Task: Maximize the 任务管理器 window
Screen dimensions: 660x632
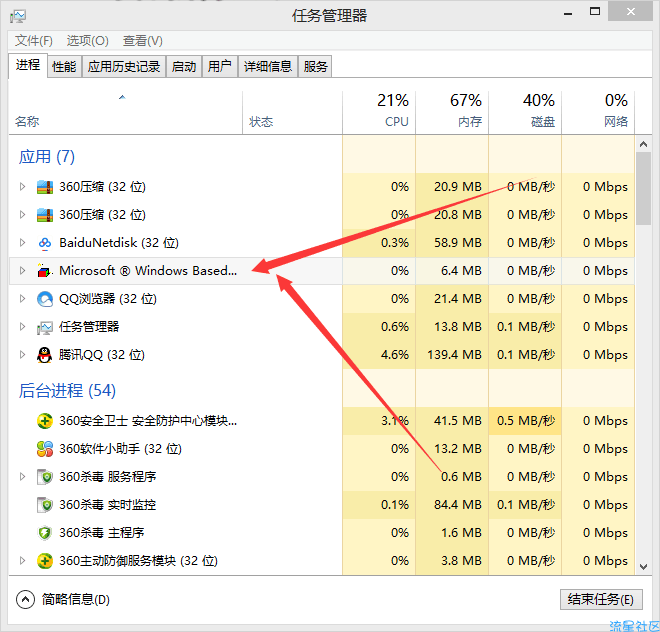Action: [x=595, y=12]
